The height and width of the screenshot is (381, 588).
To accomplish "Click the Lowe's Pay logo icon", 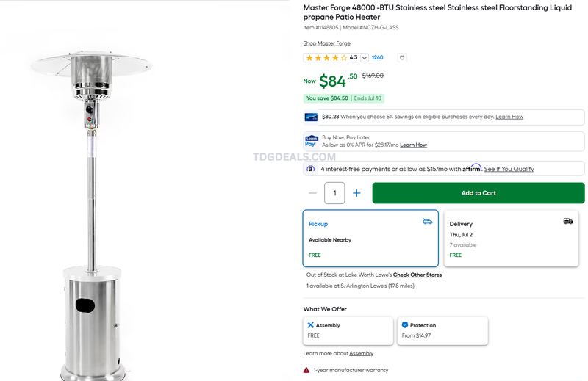I will point(312,141).
